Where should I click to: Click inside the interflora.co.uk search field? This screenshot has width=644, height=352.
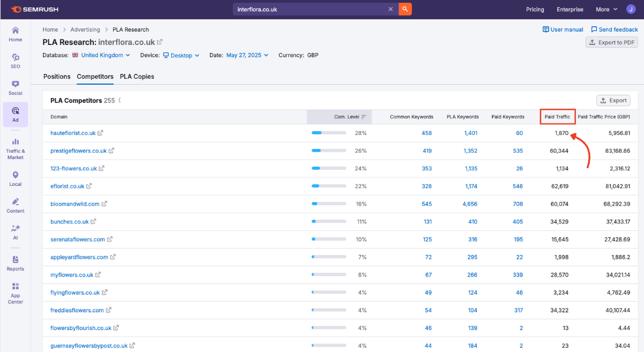point(310,9)
